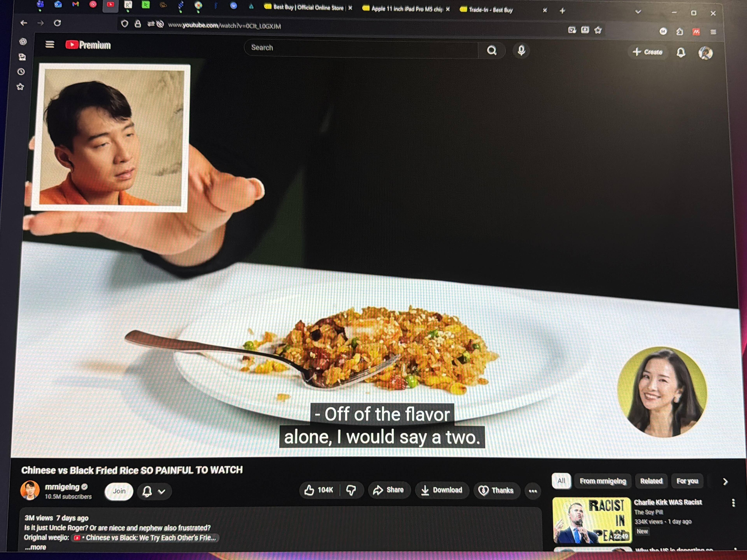Open more actions three-dot menu
The width and height of the screenshot is (747, 560).
[533, 491]
